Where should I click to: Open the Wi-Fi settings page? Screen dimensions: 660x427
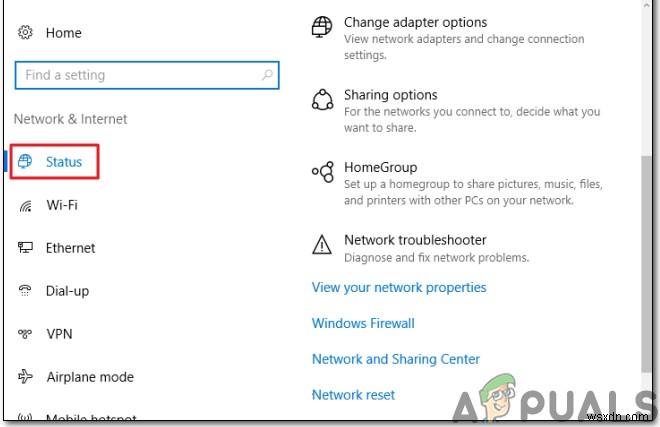(x=61, y=205)
